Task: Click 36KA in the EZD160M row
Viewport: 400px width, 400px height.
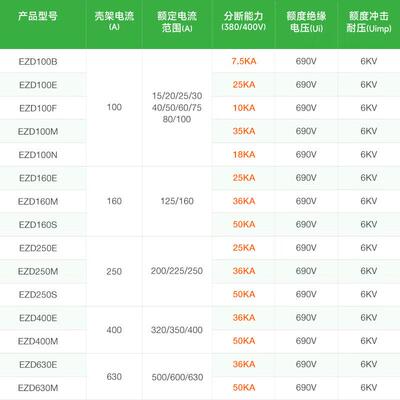Action: click(x=244, y=201)
